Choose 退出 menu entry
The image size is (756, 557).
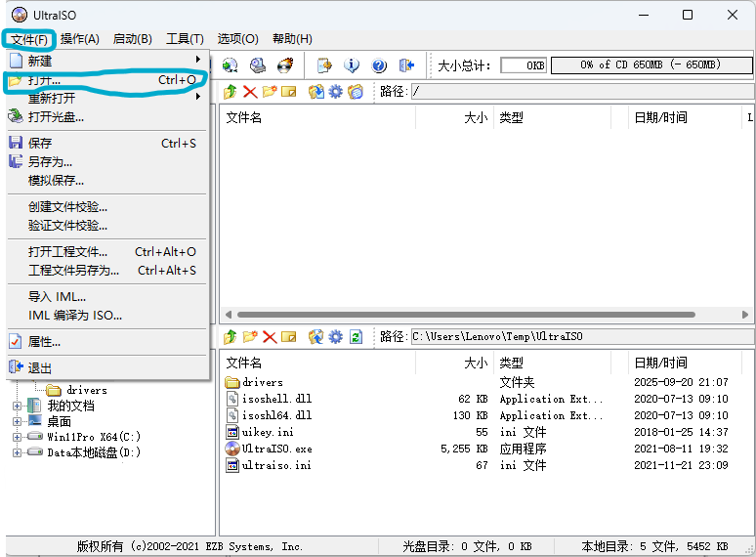click(106, 368)
